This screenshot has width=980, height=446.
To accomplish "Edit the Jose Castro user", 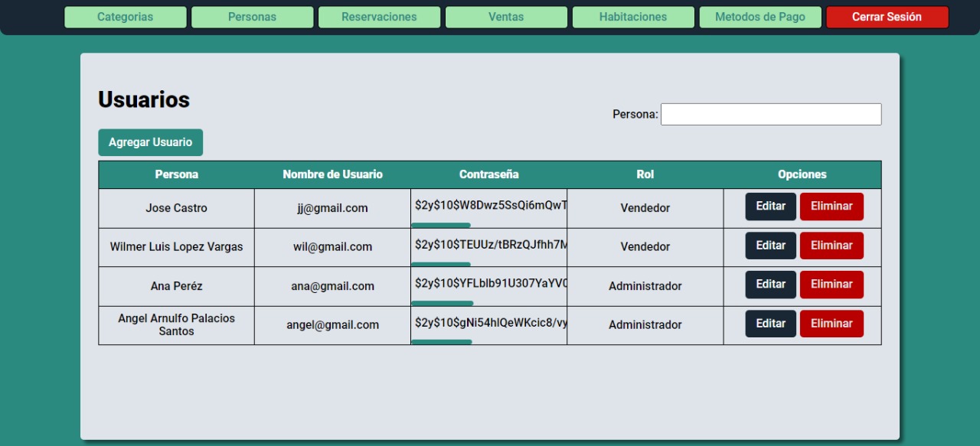I will point(770,207).
